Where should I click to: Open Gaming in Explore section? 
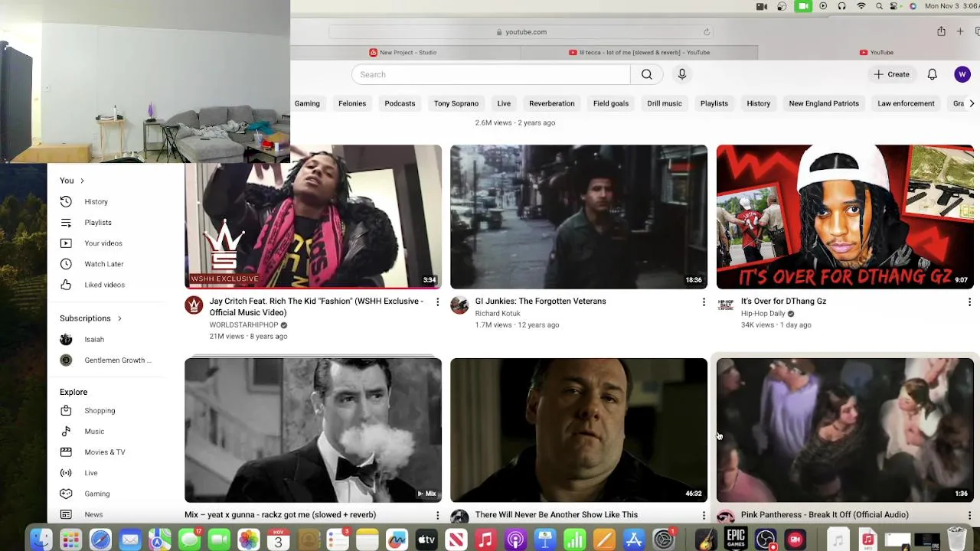96,494
